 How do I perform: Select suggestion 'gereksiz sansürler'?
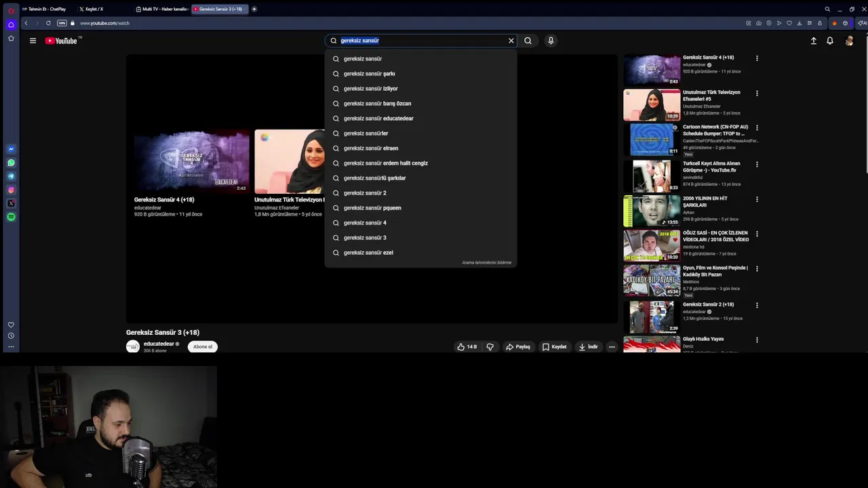click(420, 134)
